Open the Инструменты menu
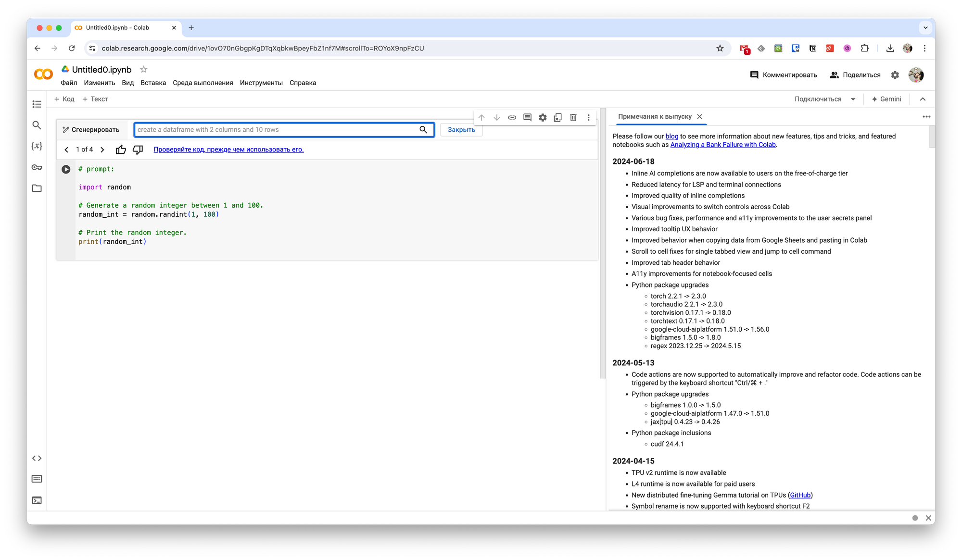 tap(261, 83)
